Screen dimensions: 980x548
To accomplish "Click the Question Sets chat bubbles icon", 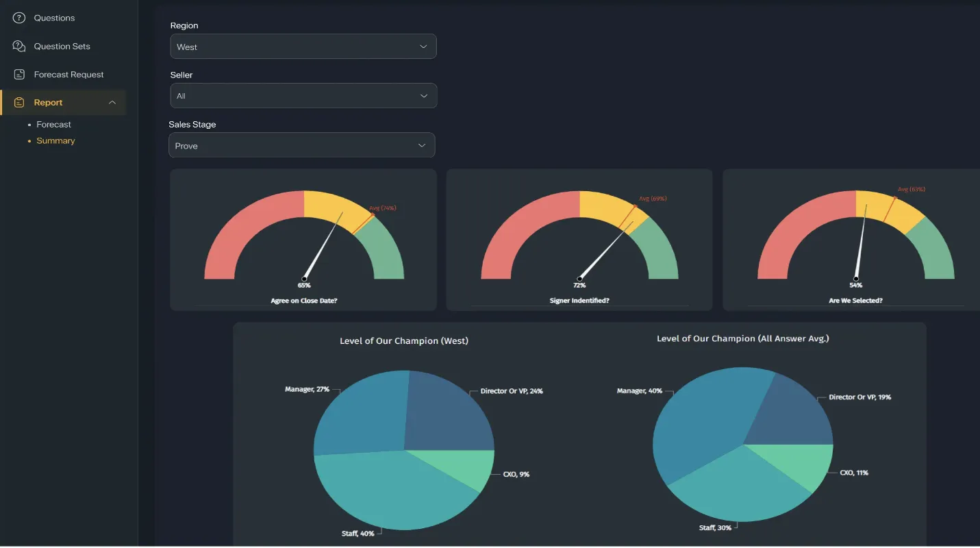I will point(19,47).
